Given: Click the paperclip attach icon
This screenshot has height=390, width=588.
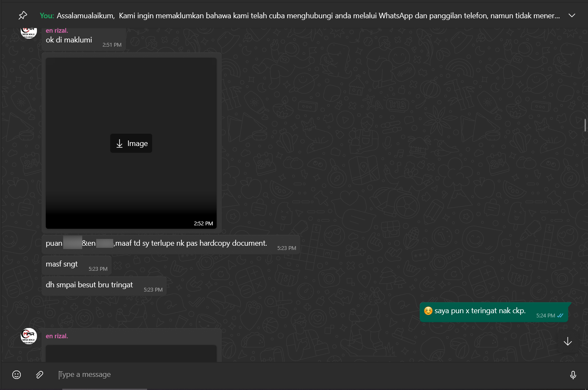Looking at the screenshot, I should (39, 374).
